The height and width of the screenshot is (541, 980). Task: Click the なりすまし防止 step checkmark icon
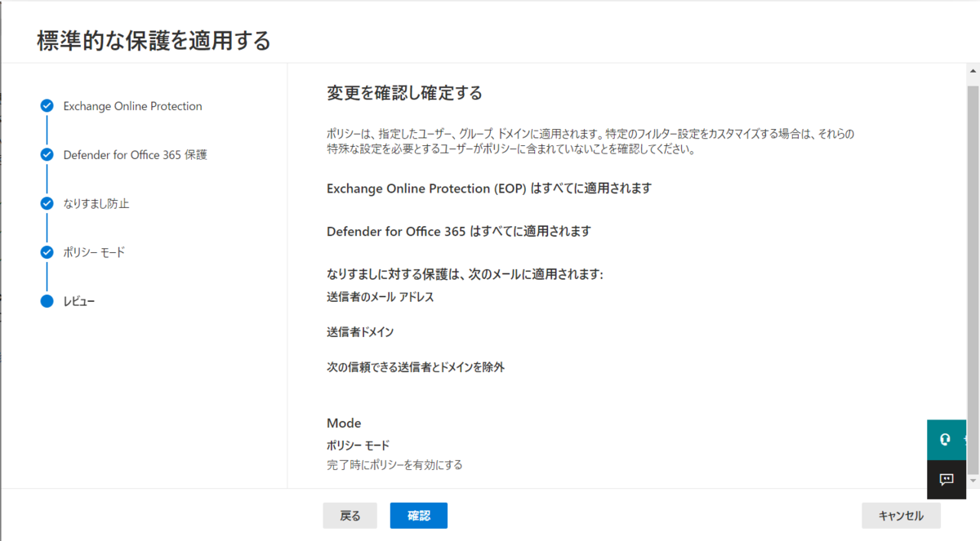point(47,204)
